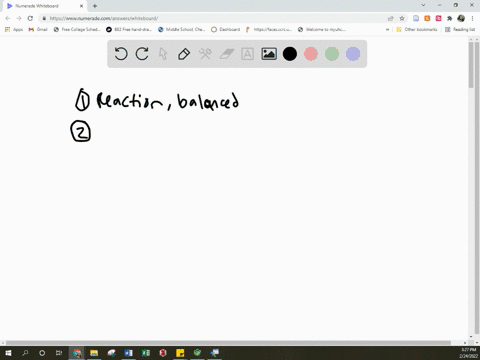Insert an image into the whiteboard

click(269, 54)
